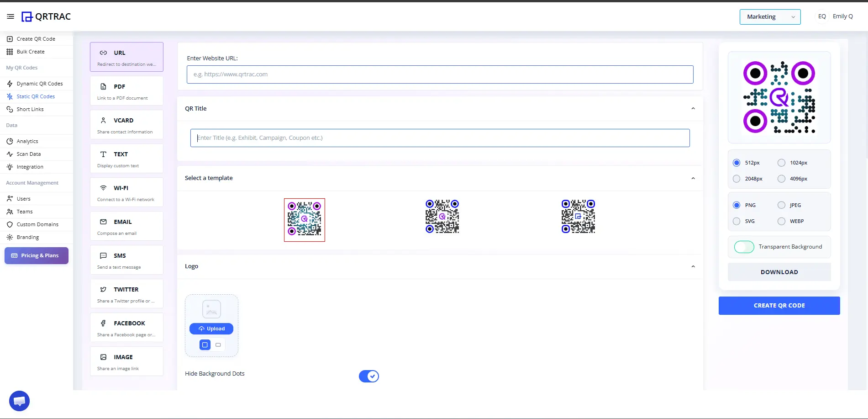Click the Wi-Fi signal icon

103,188
